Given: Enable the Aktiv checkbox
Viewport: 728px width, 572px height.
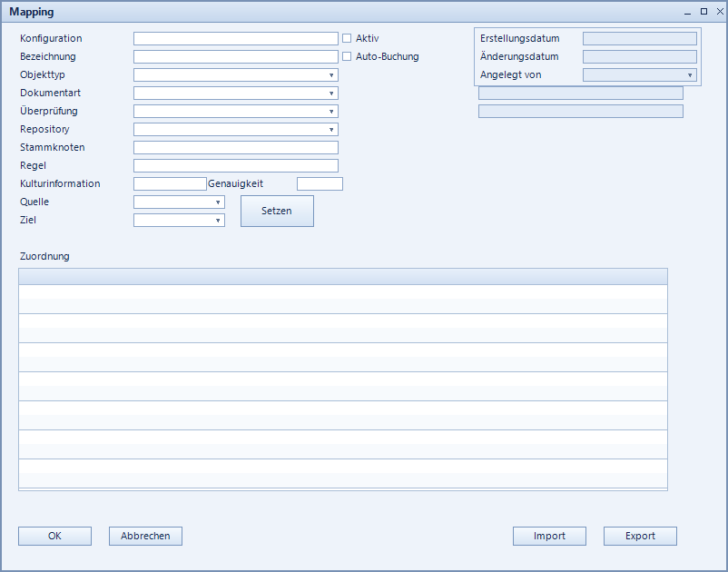Looking at the screenshot, I should point(347,38).
